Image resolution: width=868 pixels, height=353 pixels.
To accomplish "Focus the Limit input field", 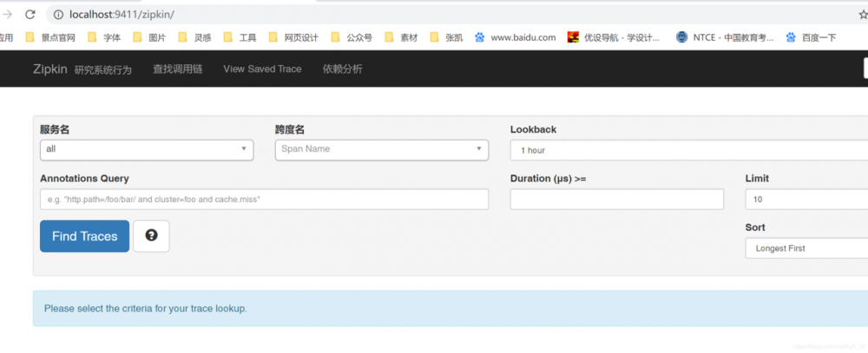I will tap(806, 199).
